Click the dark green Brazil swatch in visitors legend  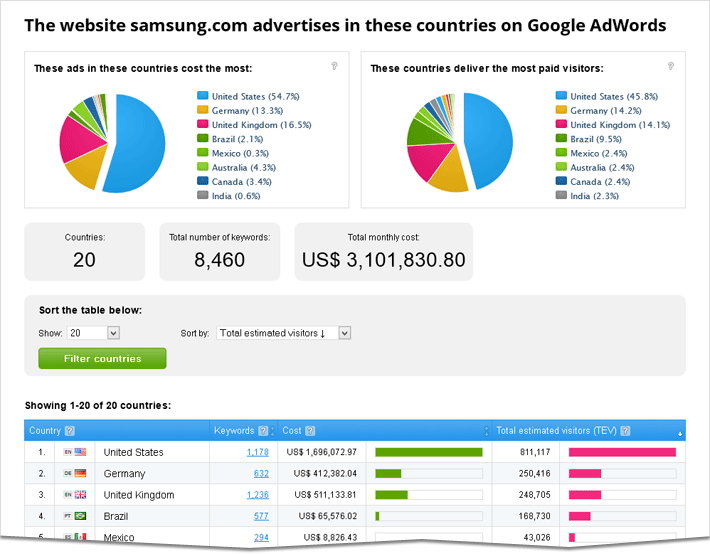[561, 138]
